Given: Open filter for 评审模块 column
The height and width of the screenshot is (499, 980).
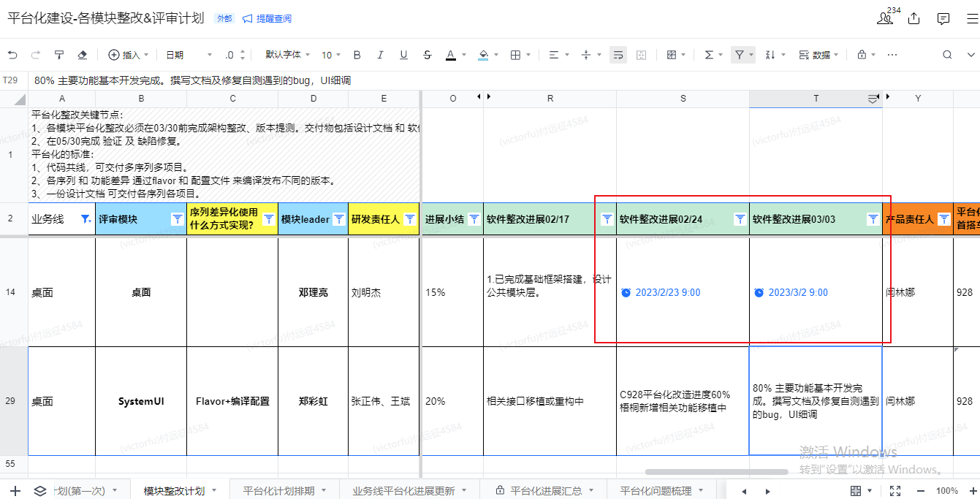Looking at the screenshot, I should [177, 218].
